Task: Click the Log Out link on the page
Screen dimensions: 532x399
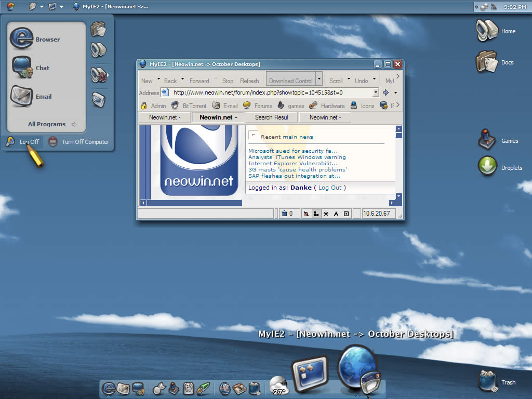Action: point(330,188)
